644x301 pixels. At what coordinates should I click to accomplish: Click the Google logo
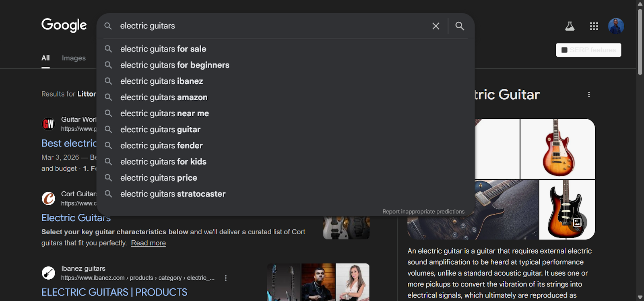(64, 25)
